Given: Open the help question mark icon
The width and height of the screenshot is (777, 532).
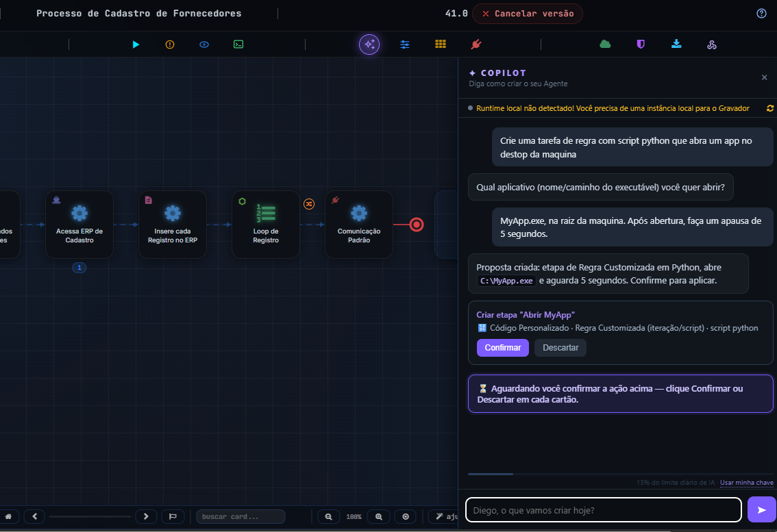Looking at the screenshot, I should pyautogui.click(x=762, y=14).
